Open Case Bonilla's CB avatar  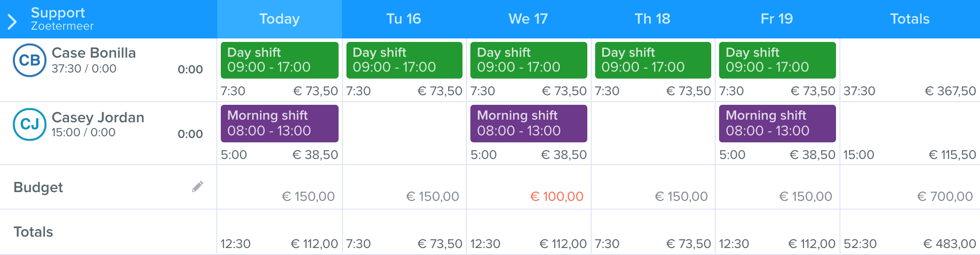click(x=30, y=60)
